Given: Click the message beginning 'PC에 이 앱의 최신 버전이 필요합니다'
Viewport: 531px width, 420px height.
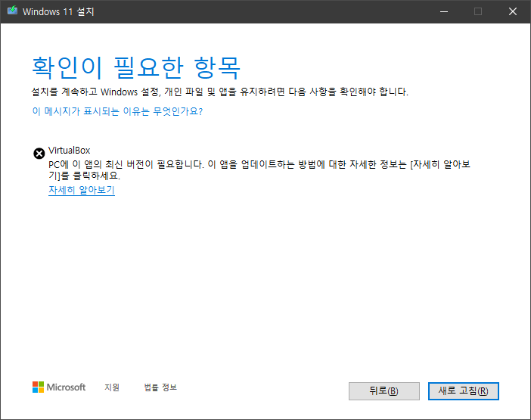Looking at the screenshot, I should click(x=259, y=170).
